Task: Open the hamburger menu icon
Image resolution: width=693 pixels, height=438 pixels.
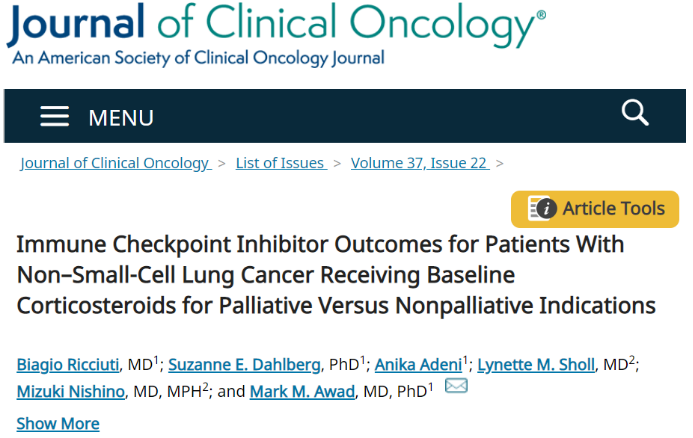Action: 55,117
